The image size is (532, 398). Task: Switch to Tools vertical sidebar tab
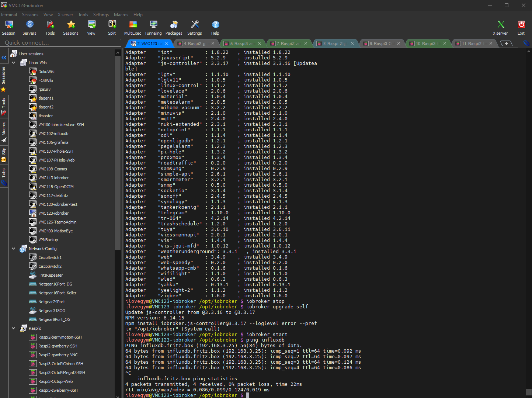[4, 106]
